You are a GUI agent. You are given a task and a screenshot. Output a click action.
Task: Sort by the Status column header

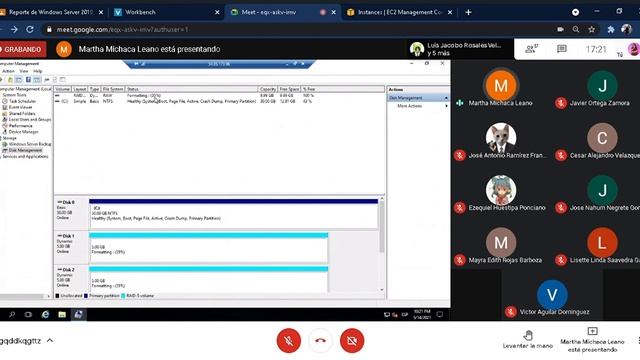point(191,89)
